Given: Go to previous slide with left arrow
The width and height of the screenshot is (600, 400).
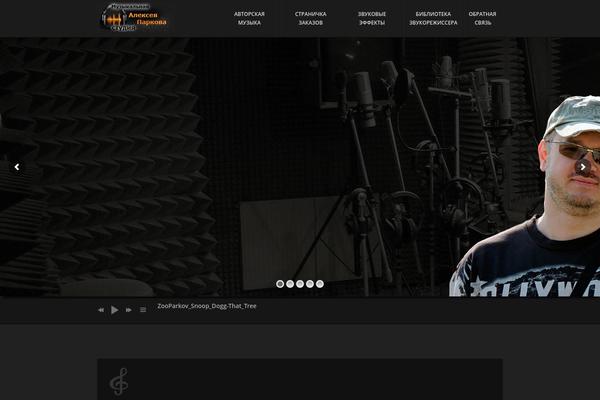Looking at the screenshot, I should coord(17,167).
